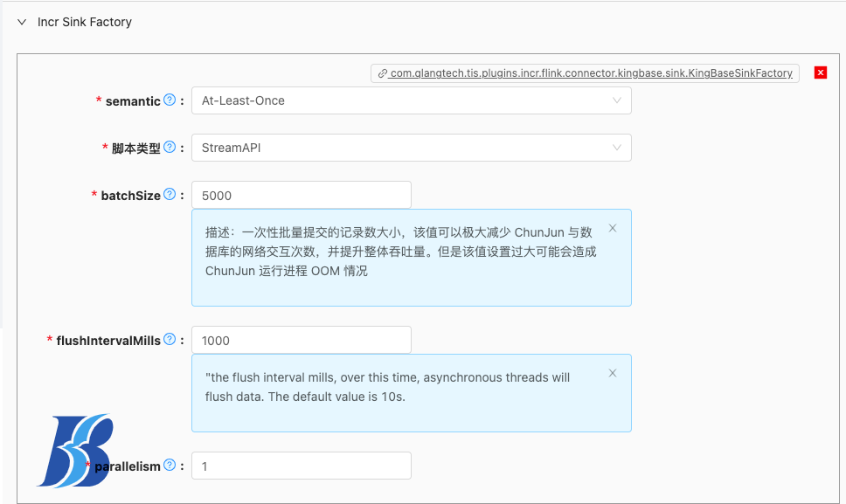The width and height of the screenshot is (846, 504).
Task: Click the Incr Sink Factory header label
Action: coord(84,22)
